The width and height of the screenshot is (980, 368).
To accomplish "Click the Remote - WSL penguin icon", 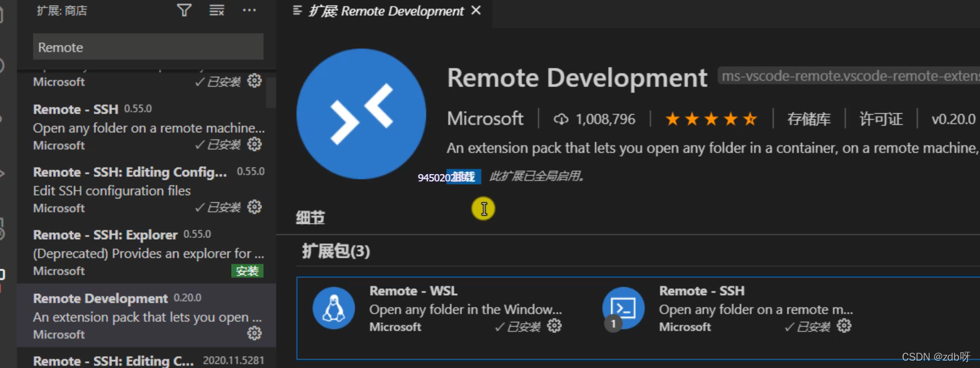I will [334, 308].
